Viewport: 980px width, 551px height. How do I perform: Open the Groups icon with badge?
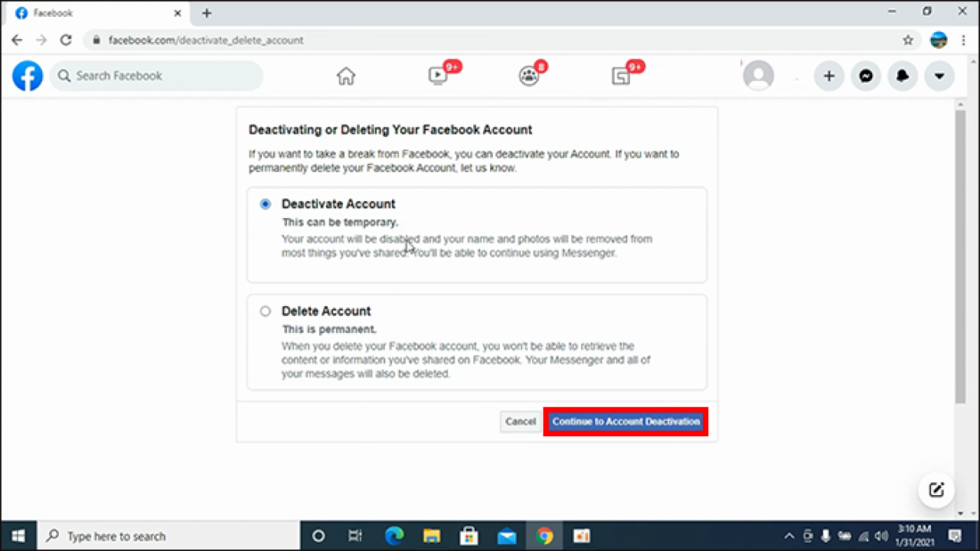pos(529,76)
